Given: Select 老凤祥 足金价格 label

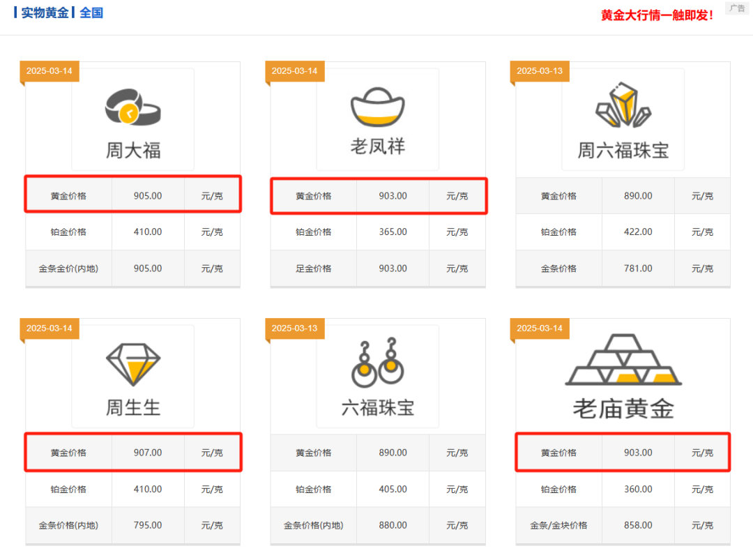Looking at the screenshot, I should tap(314, 269).
